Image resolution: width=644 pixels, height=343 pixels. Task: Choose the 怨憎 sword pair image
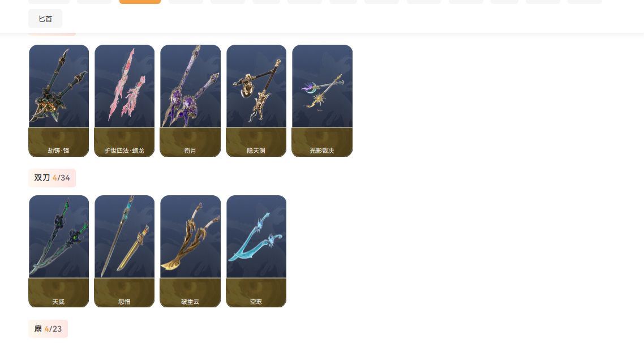pyautogui.click(x=124, y=237)
